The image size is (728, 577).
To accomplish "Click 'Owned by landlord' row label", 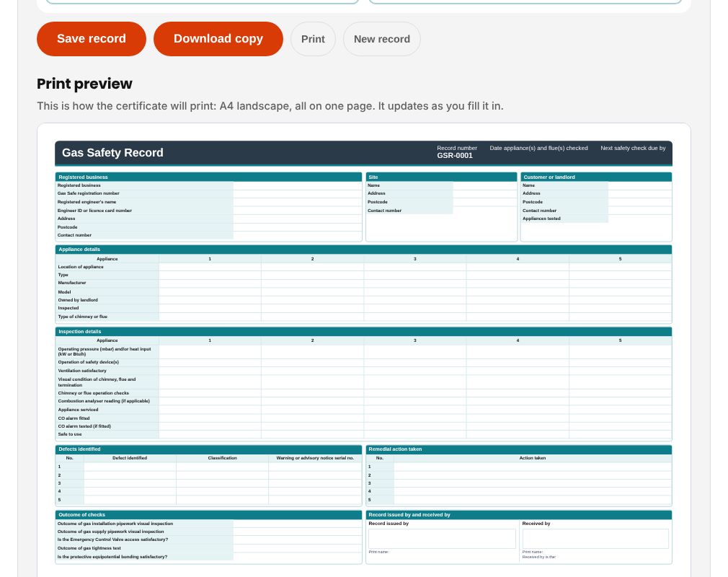I will pos(78,300).
